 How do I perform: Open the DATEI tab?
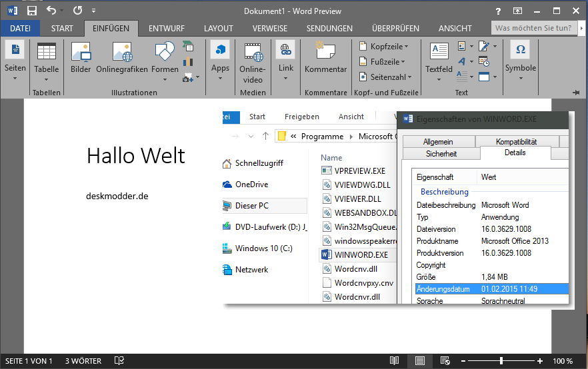20,29
